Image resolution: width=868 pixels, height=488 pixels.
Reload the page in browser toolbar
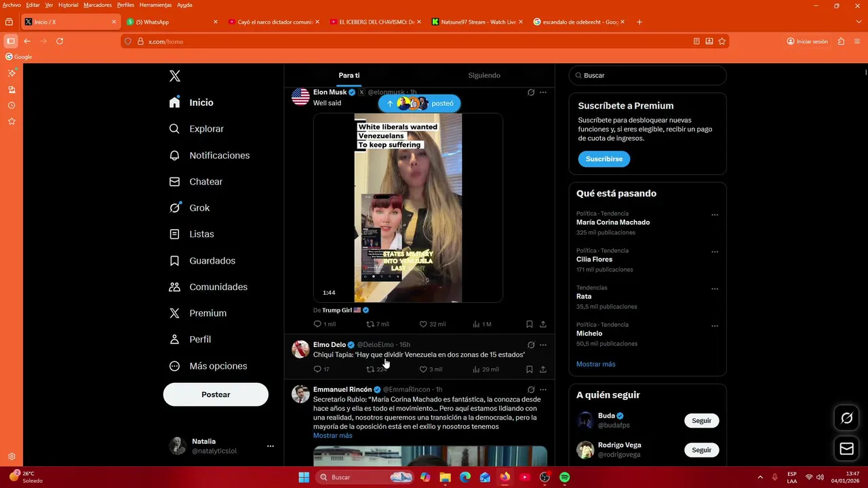pyautogui.click(x=60, y=41)
